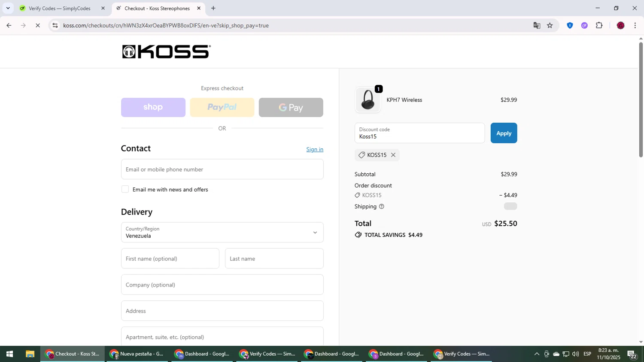Open the Windows Start menu
Screen dimensions: 644x362
point(9,354)
